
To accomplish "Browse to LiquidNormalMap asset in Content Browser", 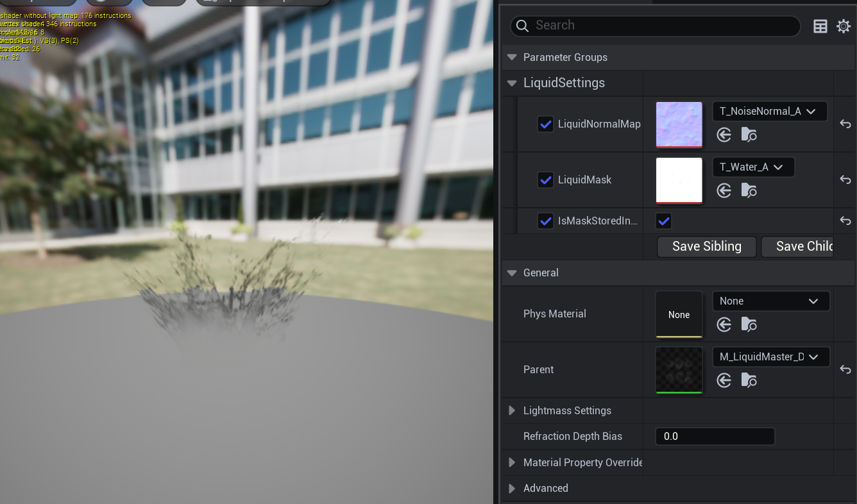I will pos(749,135).
